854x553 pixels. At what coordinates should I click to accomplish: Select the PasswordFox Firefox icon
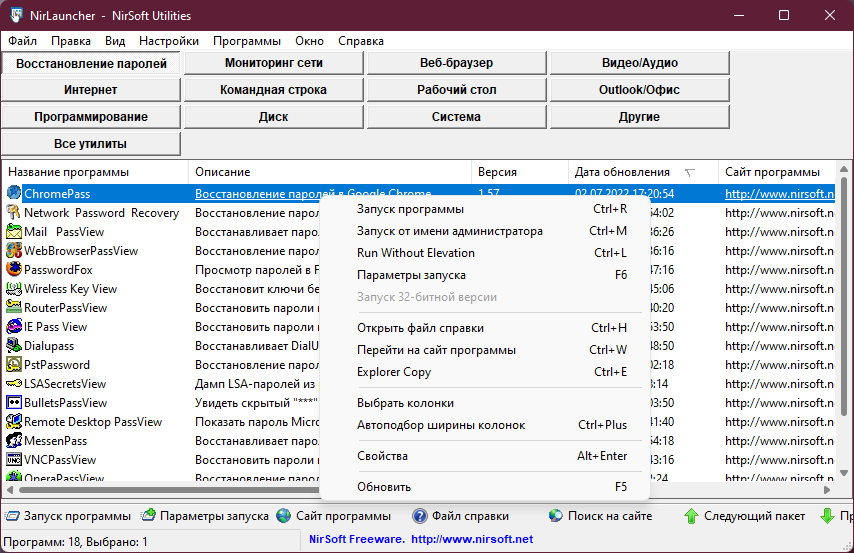click(x=14, y=269)
